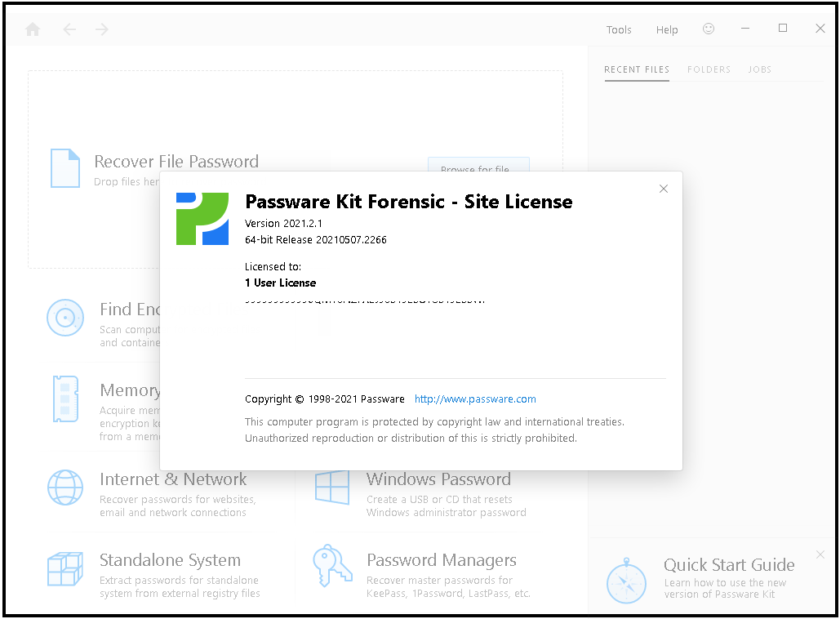This screenshot has width=840, height=619.
Task: Click Extract passwords for standalone description
Action: [x=180, y=587]
